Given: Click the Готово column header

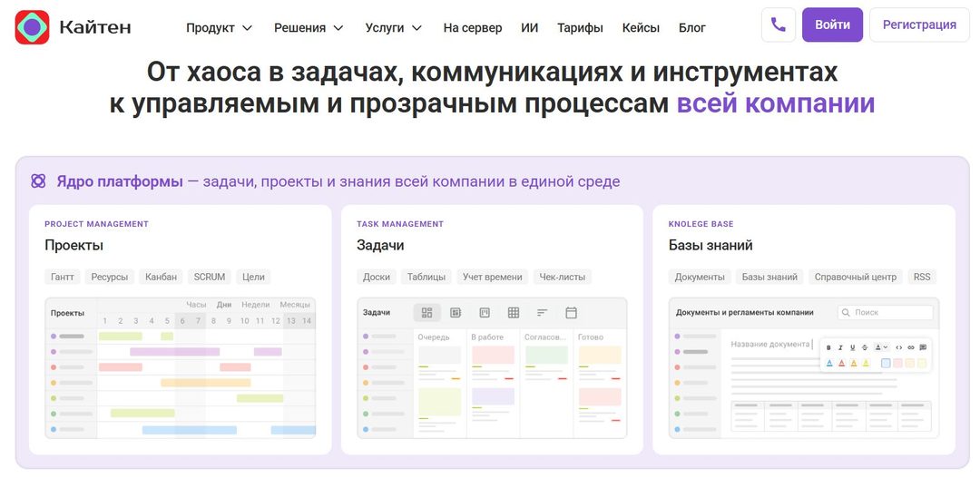Looking at the screenshot, I should [x=591, y=337].
